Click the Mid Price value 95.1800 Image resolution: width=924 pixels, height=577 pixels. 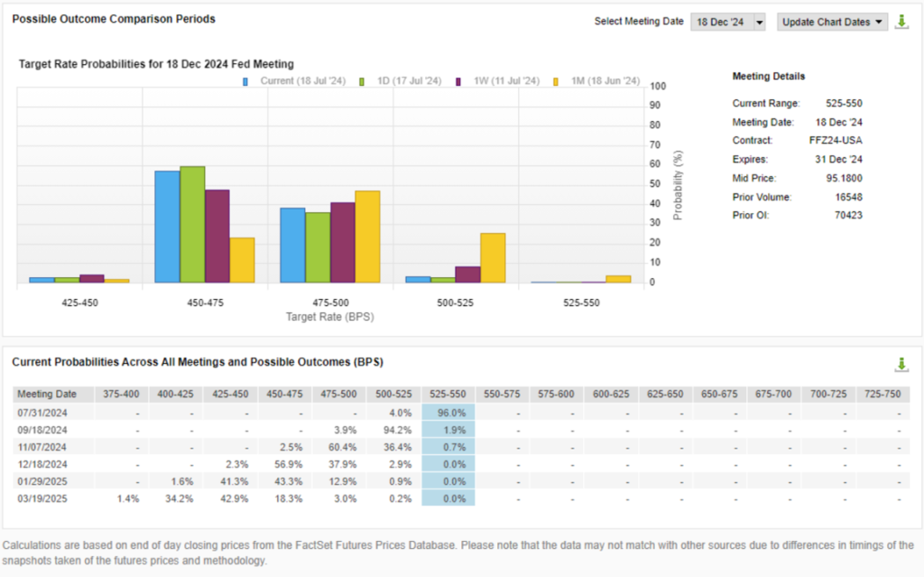coord(844,178)
